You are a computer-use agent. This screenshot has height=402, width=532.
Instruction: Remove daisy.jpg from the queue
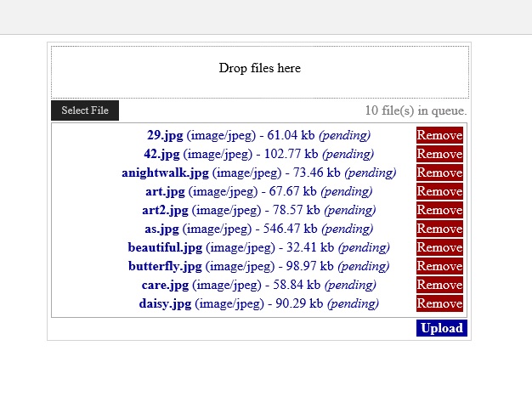coord(439,303)
